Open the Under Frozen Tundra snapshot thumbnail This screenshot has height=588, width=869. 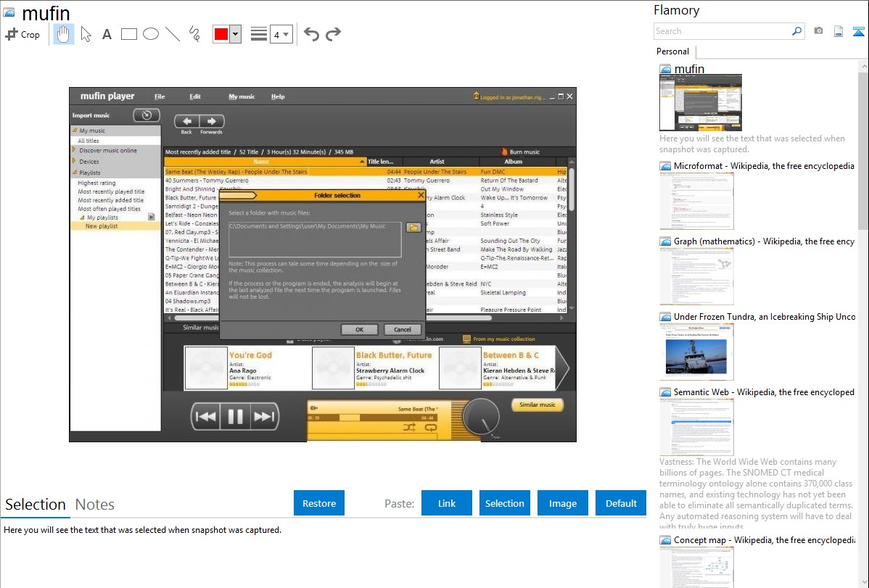[x=696, y=352]
